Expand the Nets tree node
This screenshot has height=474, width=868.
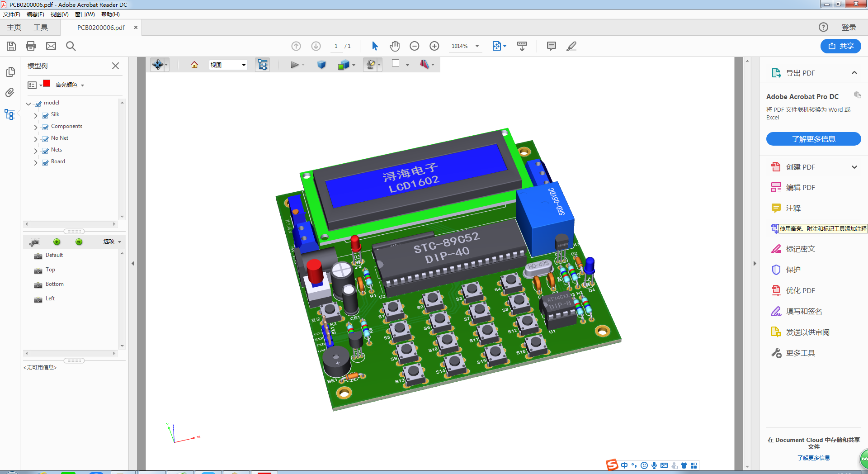(x=36, y=151)
